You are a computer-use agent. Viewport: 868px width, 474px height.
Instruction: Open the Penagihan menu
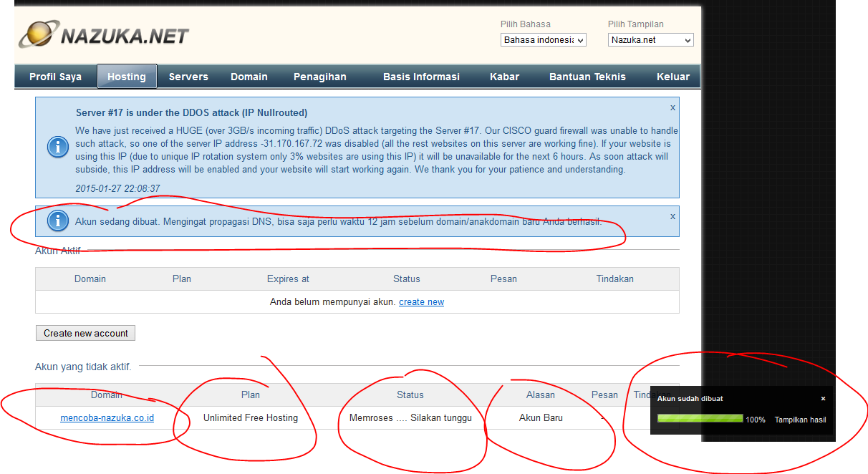point(320,77)
